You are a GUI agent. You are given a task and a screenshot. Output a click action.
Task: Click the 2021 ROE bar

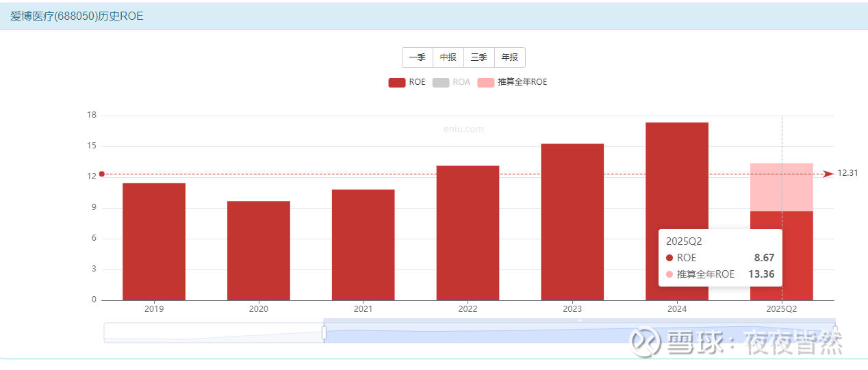point(363,245)
